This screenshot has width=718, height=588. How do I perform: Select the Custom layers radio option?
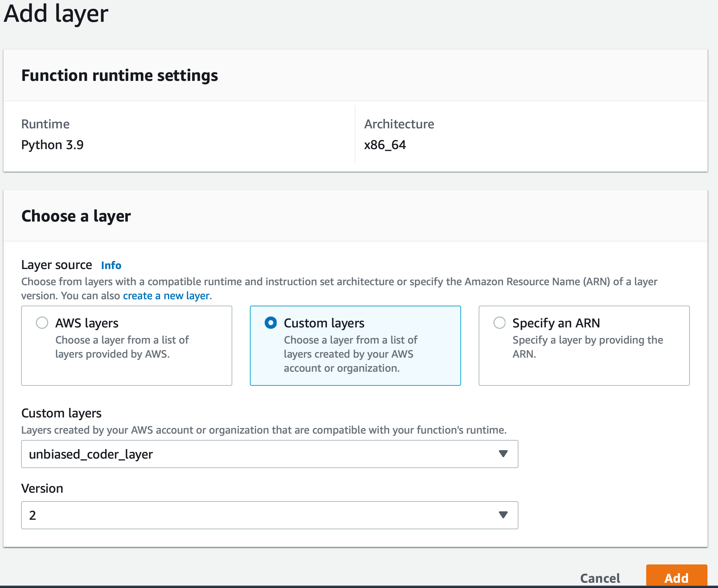tap(271, 322)
